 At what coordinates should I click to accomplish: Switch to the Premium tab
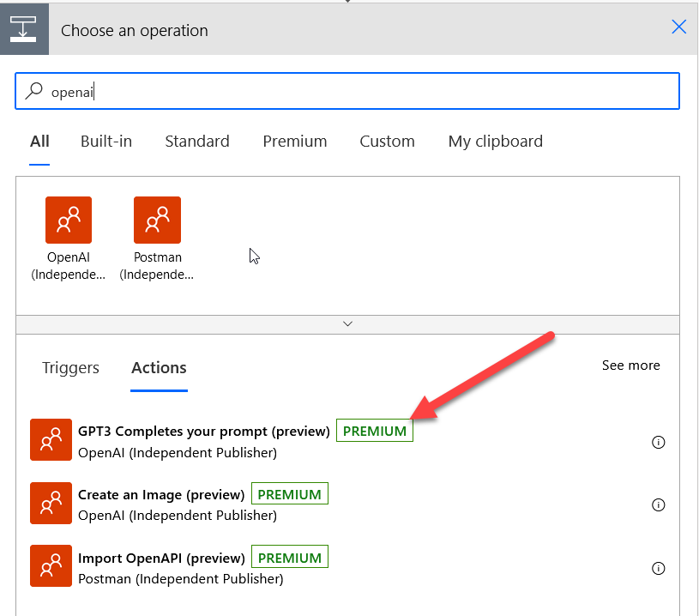pyautogui.click(x=295, y=142)
